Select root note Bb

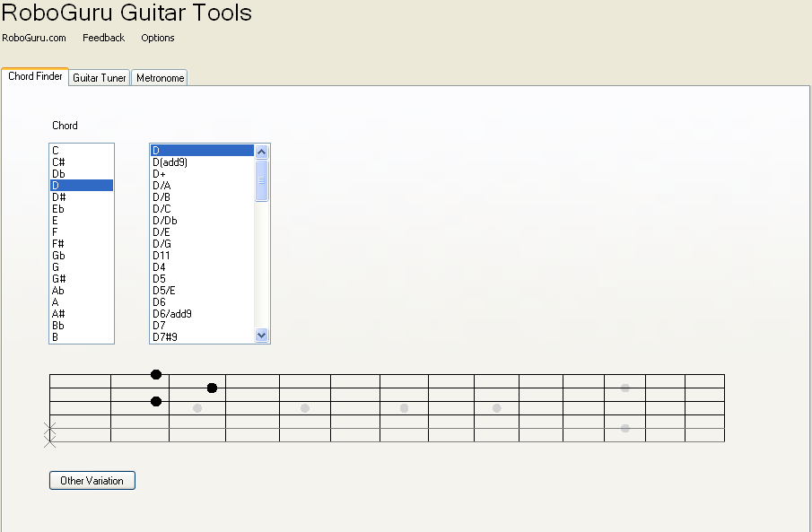click(82, 326)
